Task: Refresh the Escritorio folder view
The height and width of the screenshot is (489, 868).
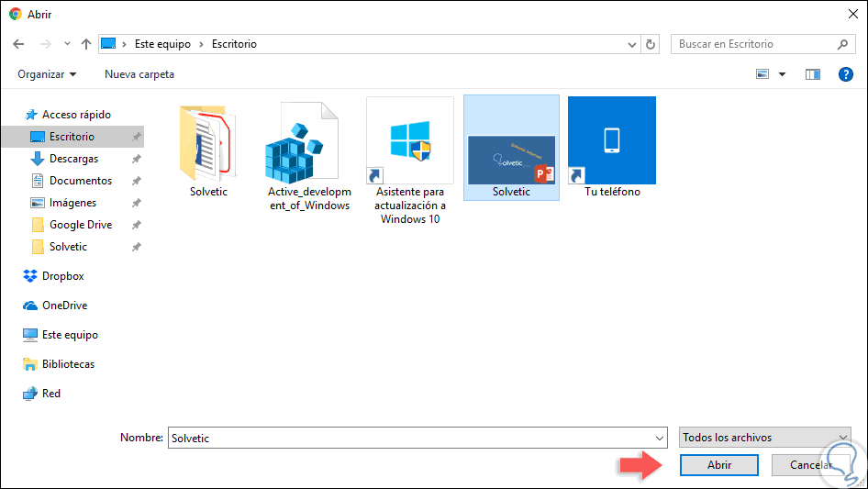Action: pyautogui.click(x=651, y=44)
